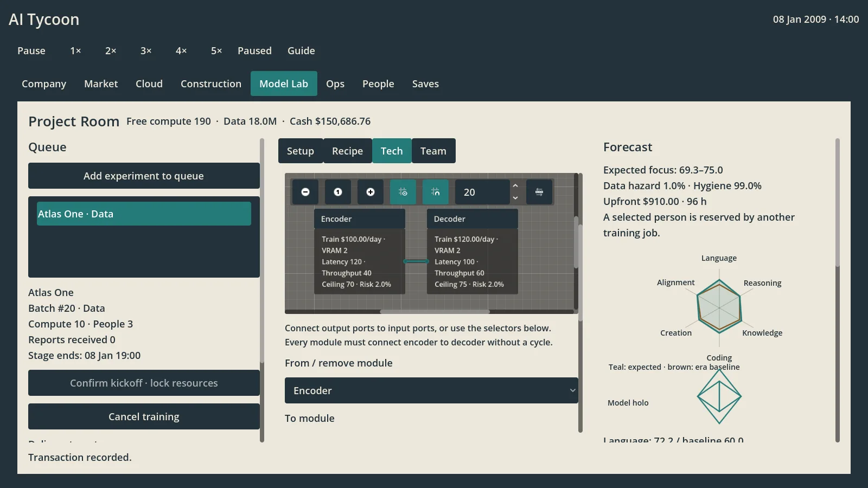
Task: Zoom in the tech graph canvas
Action: [371, 192]
